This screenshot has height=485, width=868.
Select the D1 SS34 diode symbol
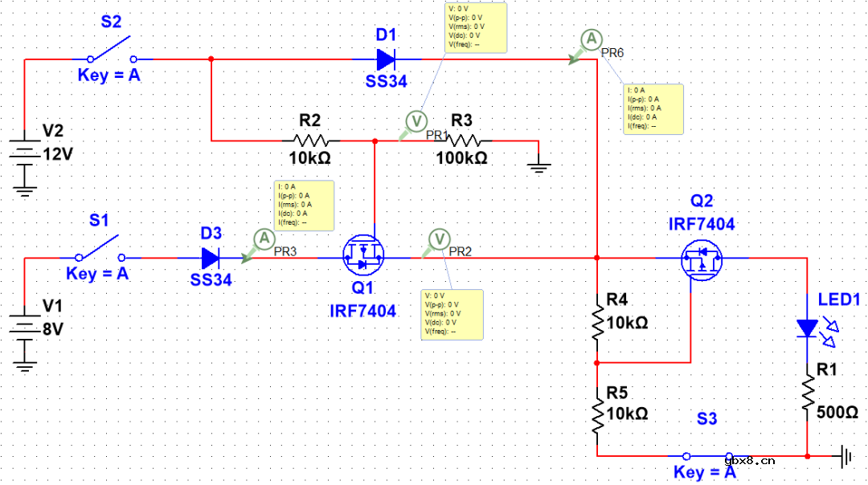386,59
